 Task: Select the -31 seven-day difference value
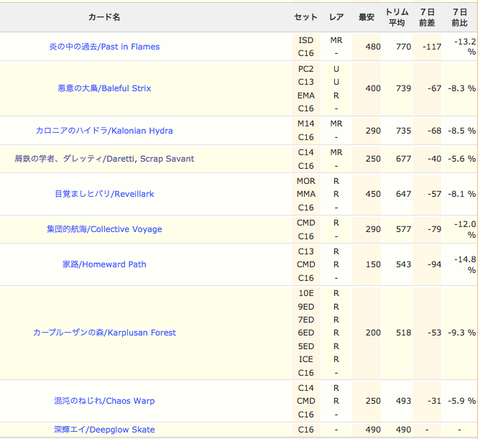pyautogui.click(x=434, y=401)
